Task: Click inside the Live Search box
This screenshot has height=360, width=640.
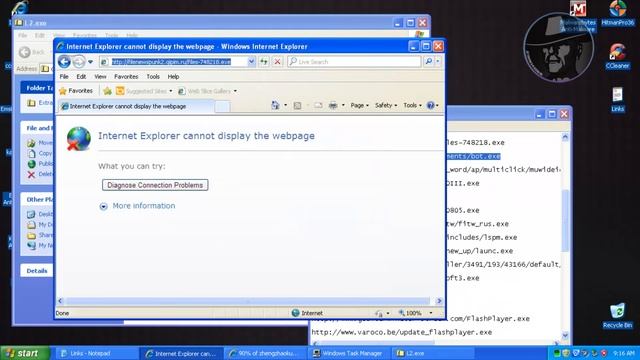Action: (x=354, y=62)
